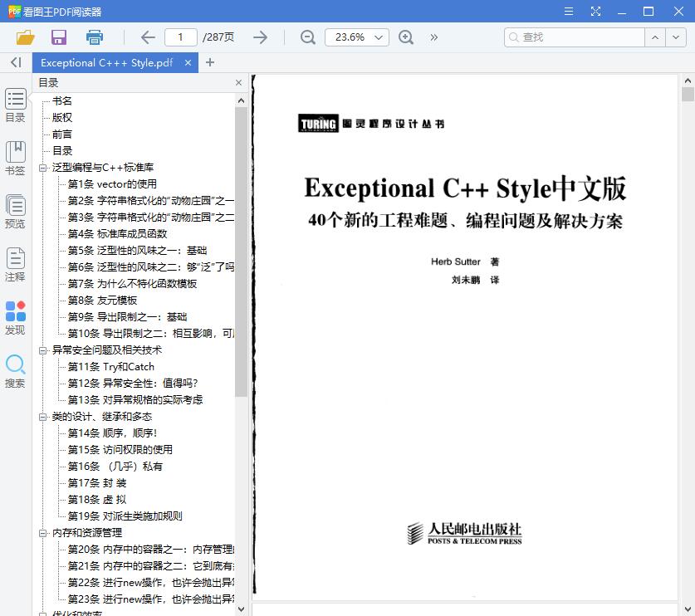Open the 搜索 search panel
The image size is (695, 616).
coord(16,371)
